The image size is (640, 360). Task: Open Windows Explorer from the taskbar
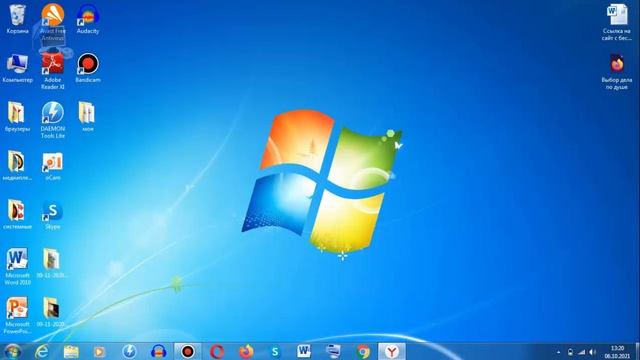71,351
